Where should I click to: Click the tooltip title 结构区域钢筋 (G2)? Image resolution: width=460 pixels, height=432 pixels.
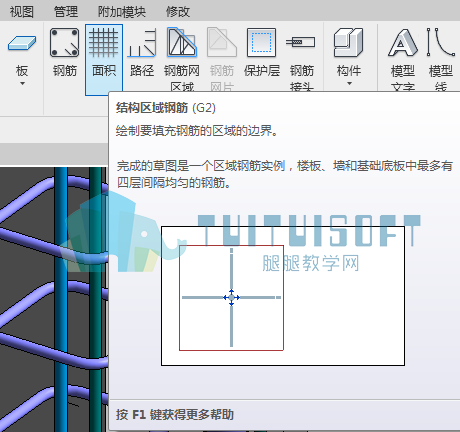pos(166,108)
